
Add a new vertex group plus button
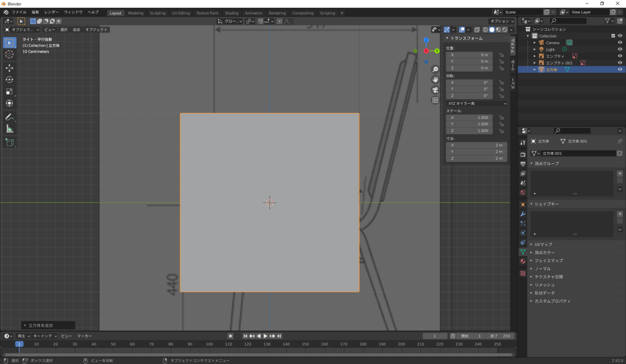(620, 174)
